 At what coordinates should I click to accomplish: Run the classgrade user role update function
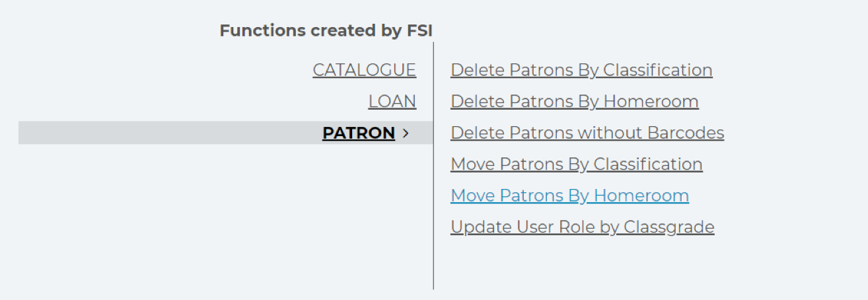tap(583, 227)
